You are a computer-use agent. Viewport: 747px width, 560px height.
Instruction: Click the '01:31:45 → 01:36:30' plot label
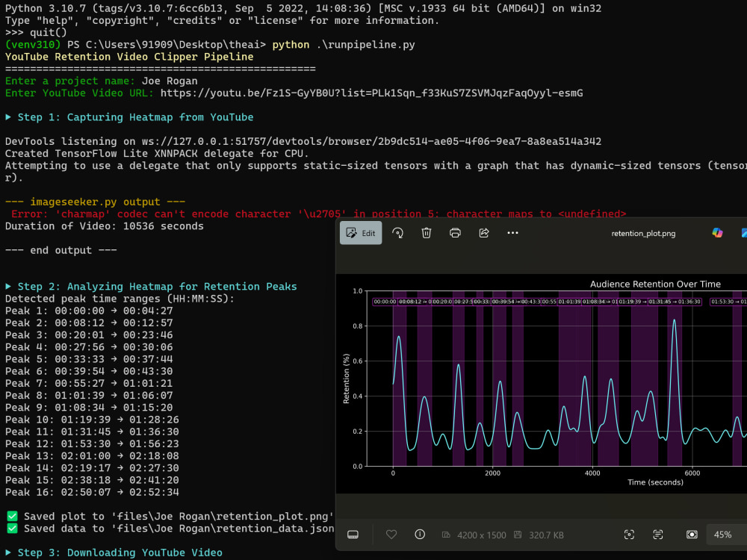coord(675,302)
